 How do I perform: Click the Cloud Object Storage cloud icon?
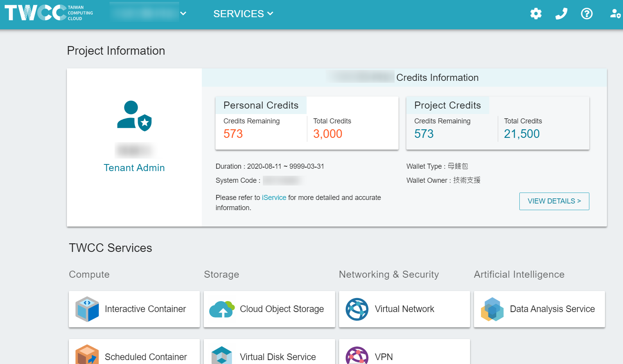tap(222, 309)
